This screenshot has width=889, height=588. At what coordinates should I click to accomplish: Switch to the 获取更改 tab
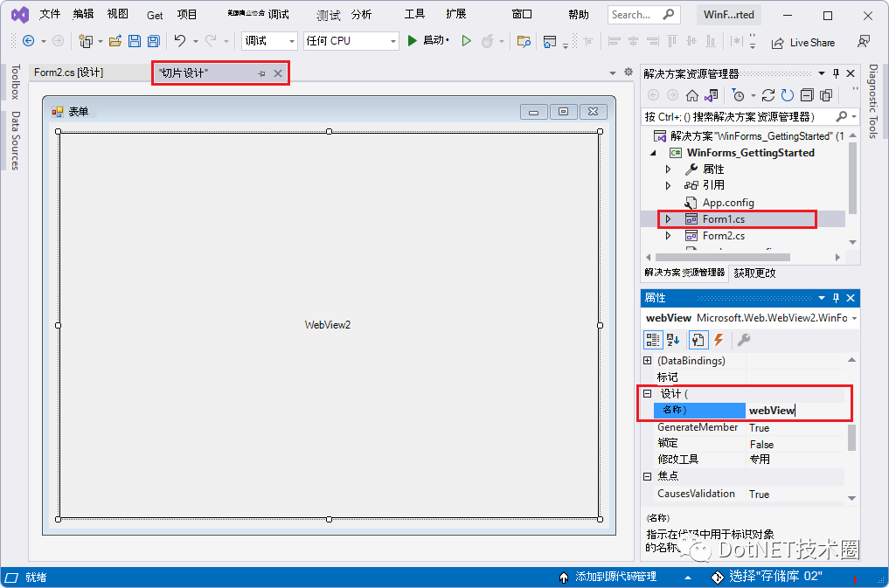(754, 273)
